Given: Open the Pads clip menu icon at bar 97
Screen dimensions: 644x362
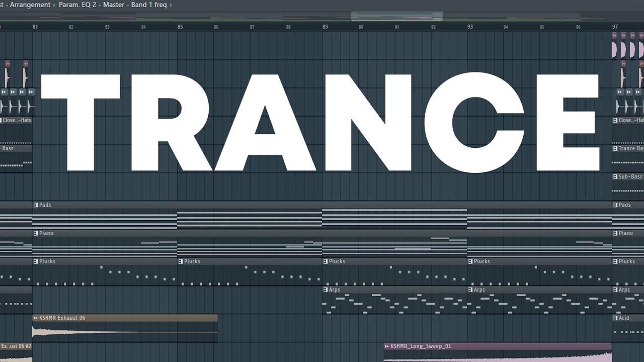Looking at the screenshot, I should pyautogui.click(x=615, y=205).
